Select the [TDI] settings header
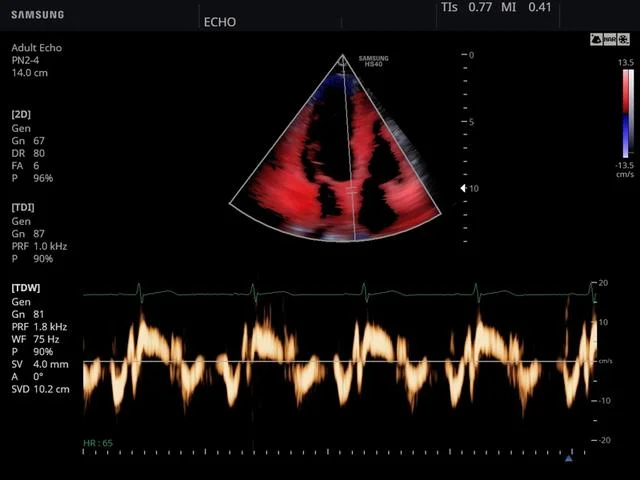 click(x=23, y=207)
